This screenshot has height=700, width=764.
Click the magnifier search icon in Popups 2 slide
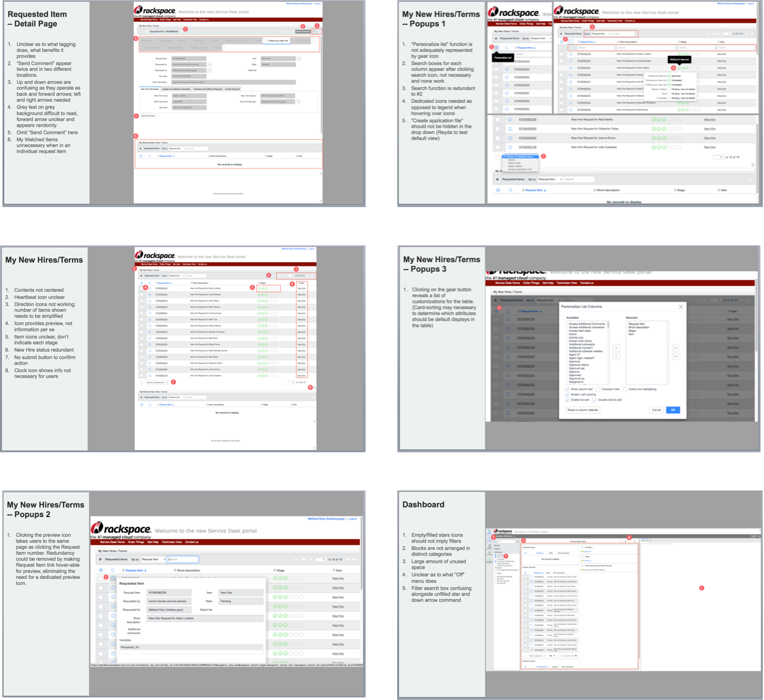pyautogui.click(x=113, y=570)
